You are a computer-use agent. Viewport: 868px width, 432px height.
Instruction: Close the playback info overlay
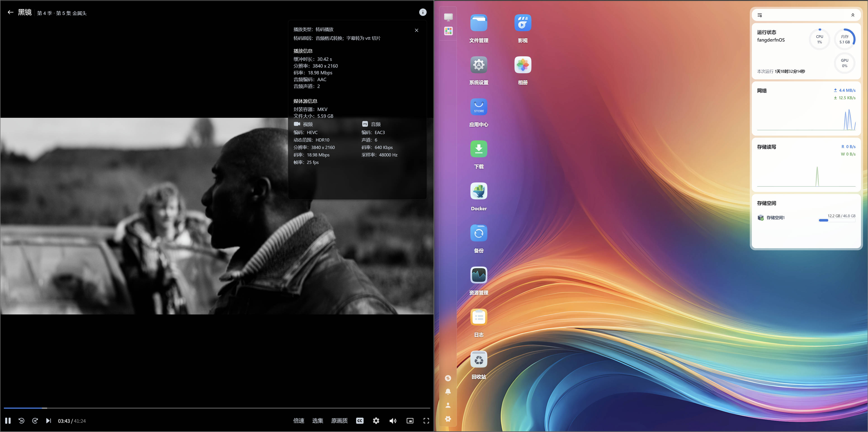tap(416, 30)
